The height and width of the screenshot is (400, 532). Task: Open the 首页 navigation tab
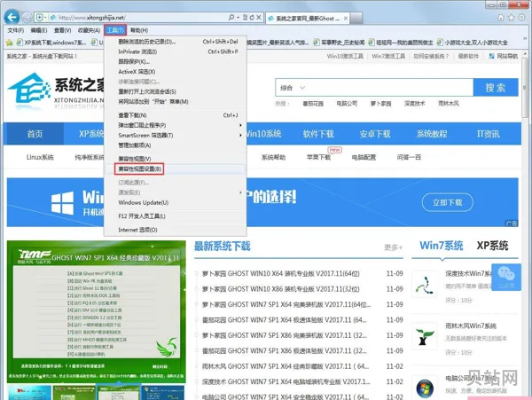point(35,134)
